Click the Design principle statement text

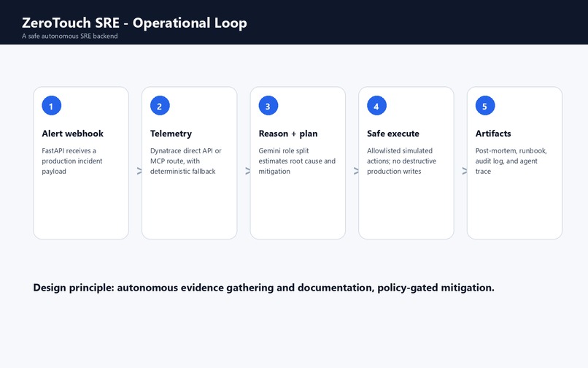[263, 288]
